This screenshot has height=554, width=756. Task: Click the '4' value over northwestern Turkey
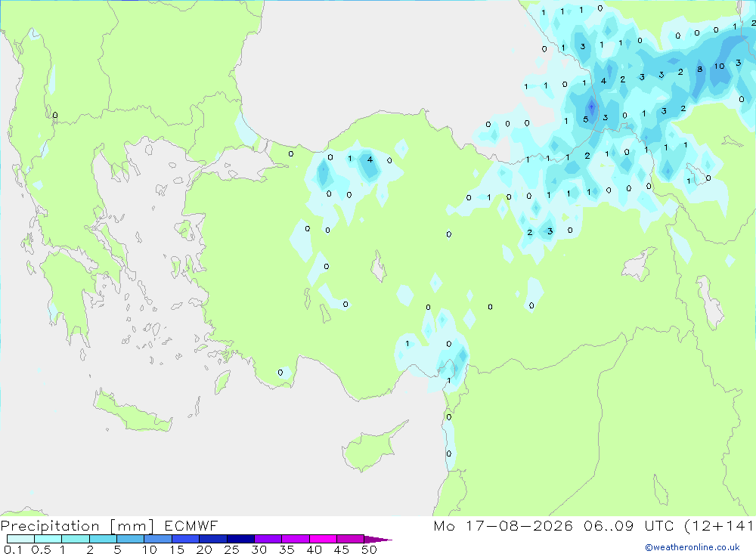pos(370,159)
